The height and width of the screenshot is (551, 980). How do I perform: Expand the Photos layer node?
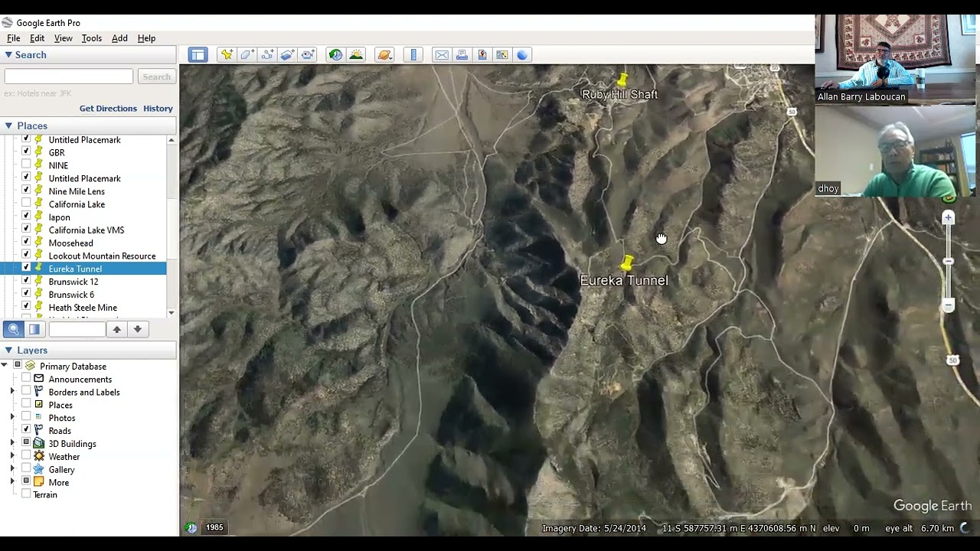[x=12, y=418]
